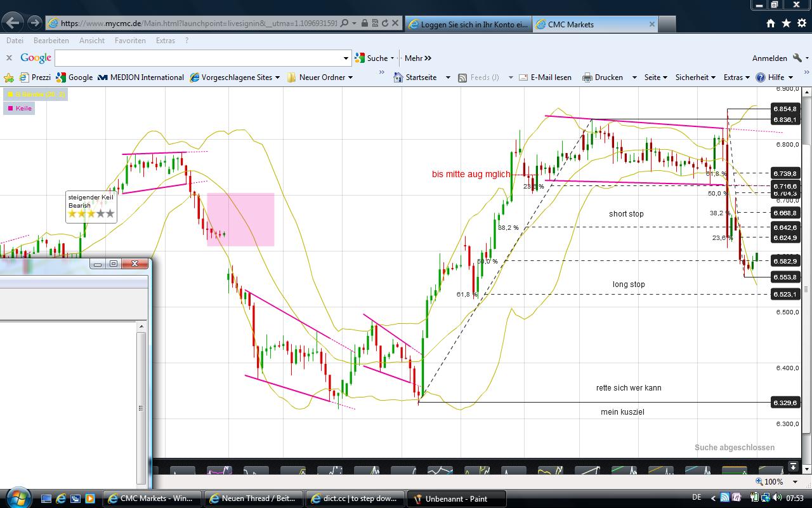Launch Internet Explorer from Quick Launch
Image resolution: width=812 pixels, height=508 pixels.
[x=62, y=498]
